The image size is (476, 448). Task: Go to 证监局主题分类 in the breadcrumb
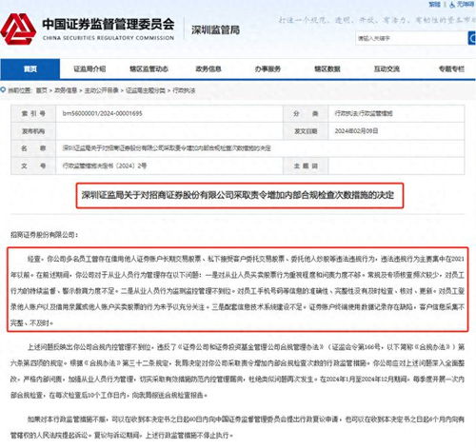pos(146,90)
